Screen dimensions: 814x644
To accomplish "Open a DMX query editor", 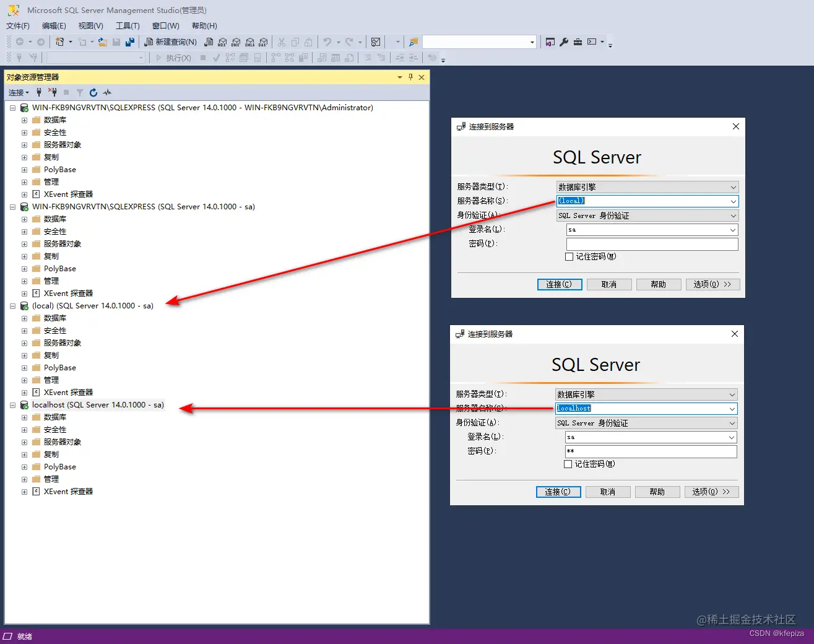I will coord(236,42).
